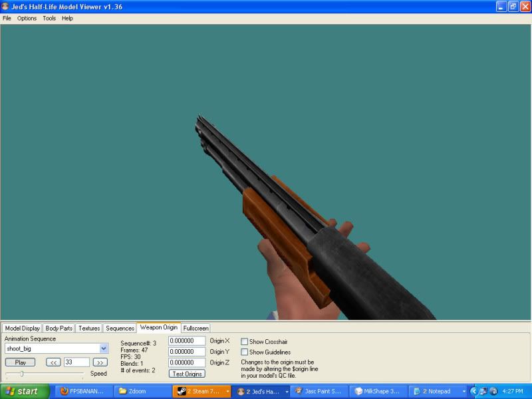Expand the Jed's Ha... taskbar group arrow
Image resolution: width=532 pixels, height=399 pixels.
287,392
